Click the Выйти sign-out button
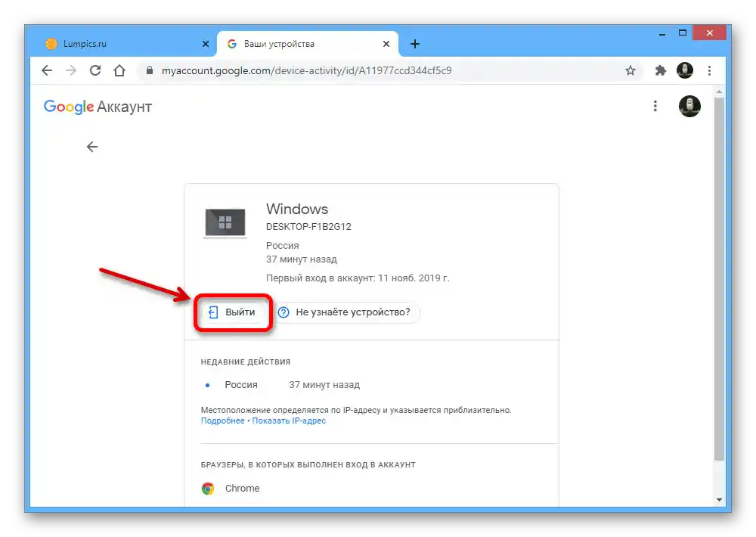Viewport: 756px width, 537px height. pos(233,312)
